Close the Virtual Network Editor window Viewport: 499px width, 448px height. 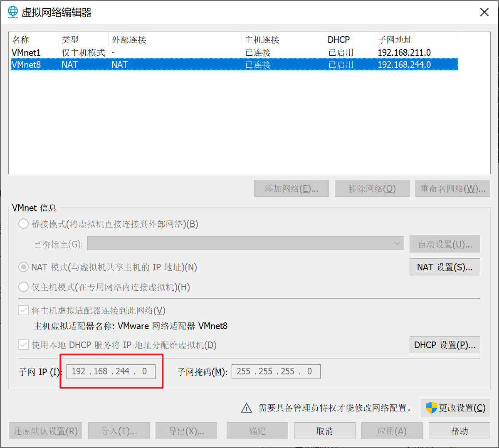pyautogui.click(x=484, y=12)
